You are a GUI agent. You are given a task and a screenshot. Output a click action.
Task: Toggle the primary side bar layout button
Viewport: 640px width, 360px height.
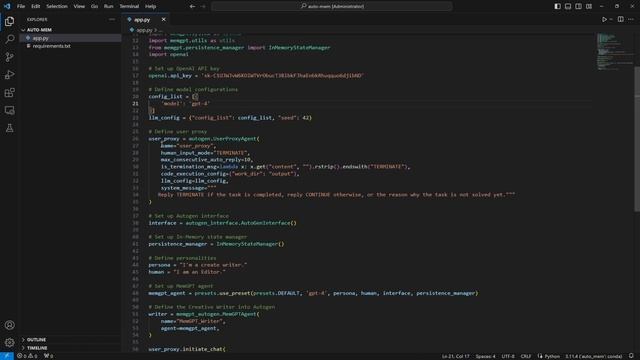[558, 7]
